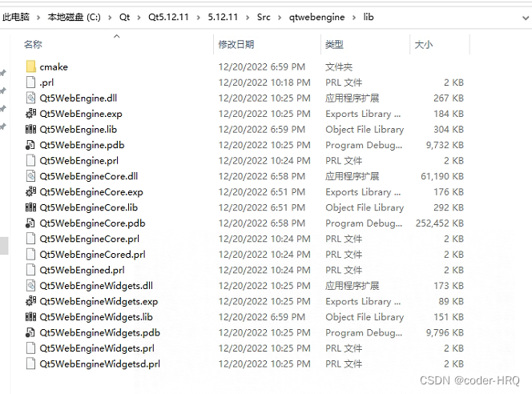Expand the chevron after qtwebengine breadcrumb
This screenshot has width=532, height=394.
click(354, 18)
